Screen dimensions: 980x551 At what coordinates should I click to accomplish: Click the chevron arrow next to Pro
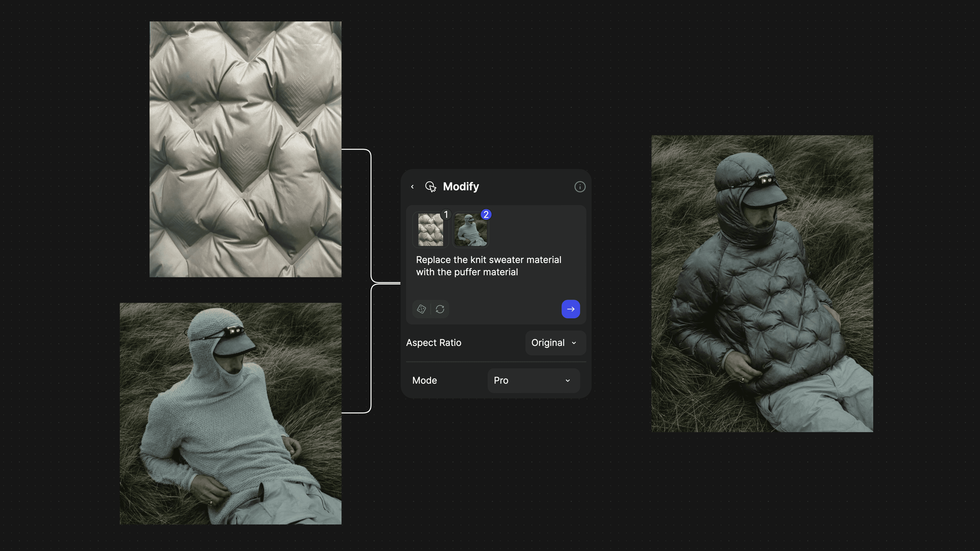click(x=568, y=380)
